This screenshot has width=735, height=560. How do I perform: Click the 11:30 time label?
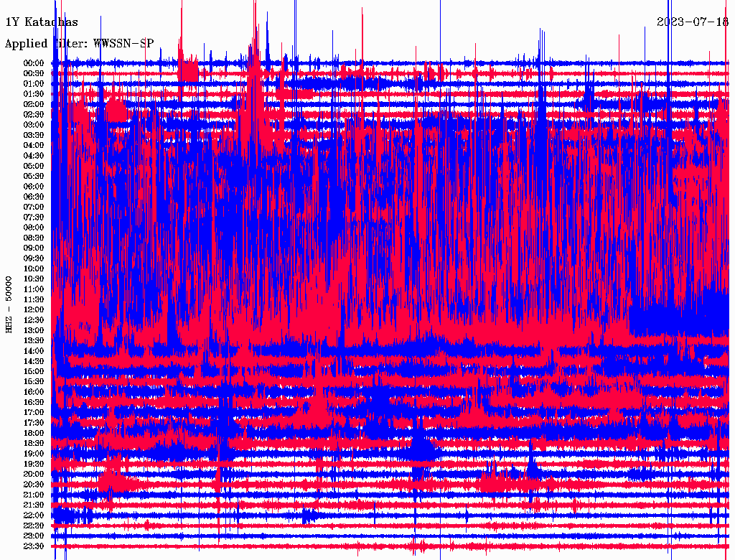click(x=34, y=299)
